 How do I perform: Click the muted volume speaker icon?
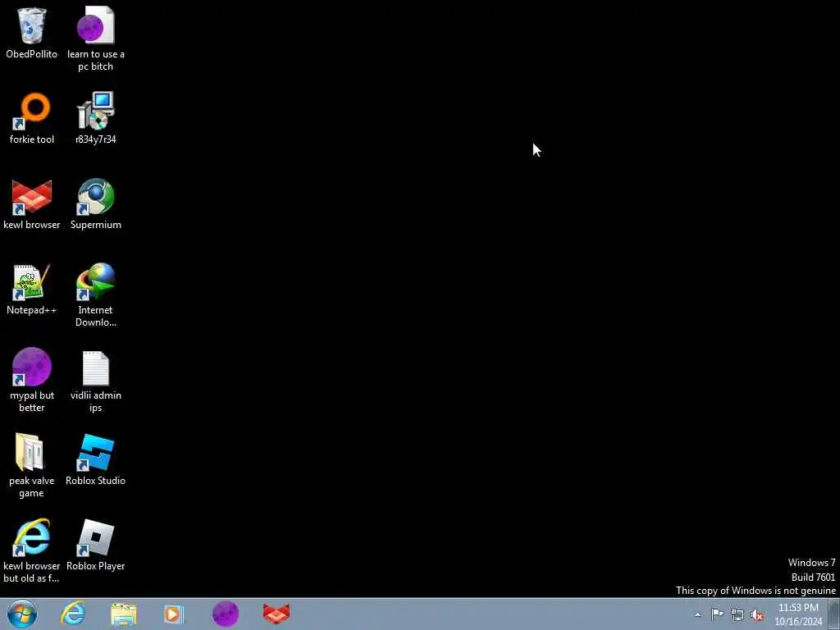[x=757, y=614]
